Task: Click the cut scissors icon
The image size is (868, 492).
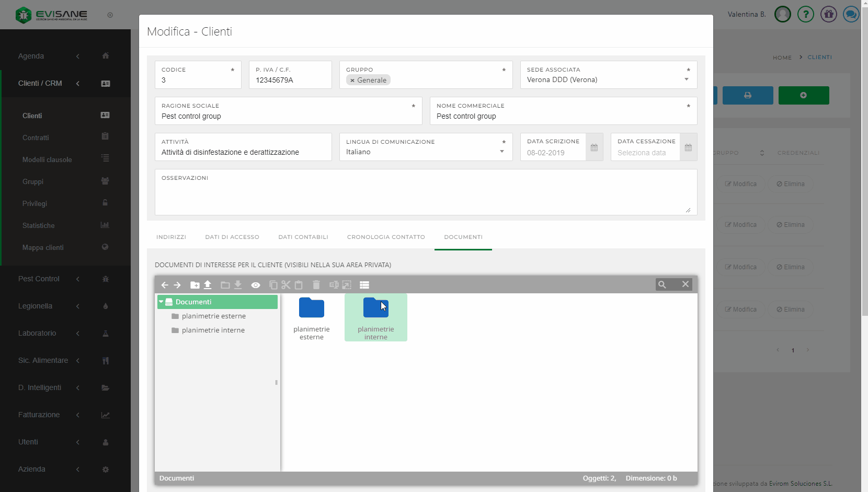Action: pos(285,285)
